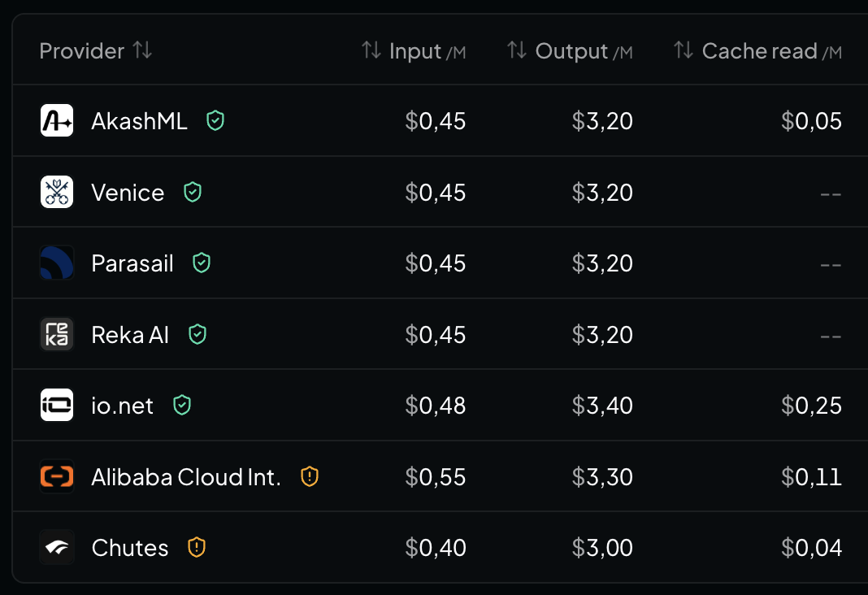The image size is (868, 595).
Task: Select the Alibaba Cloud Int. provider name
Action: click(186, 477)
